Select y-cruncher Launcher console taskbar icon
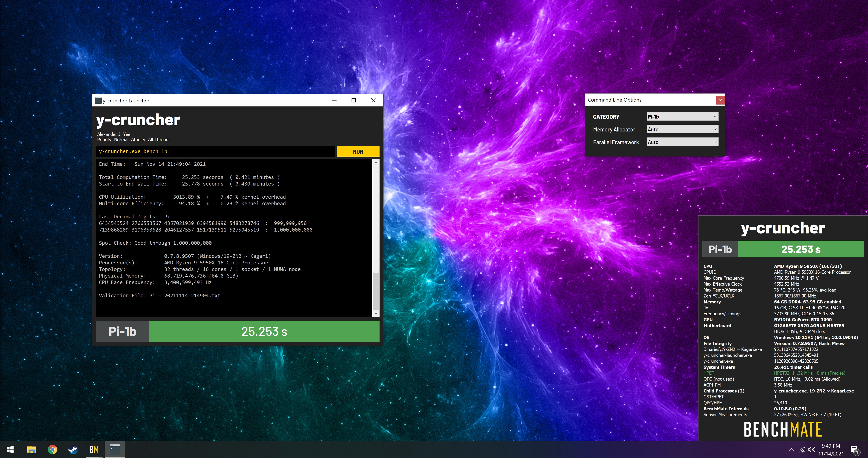Image resolution: width=868 pixels, height=458 pixels. [x=115, y=450]
